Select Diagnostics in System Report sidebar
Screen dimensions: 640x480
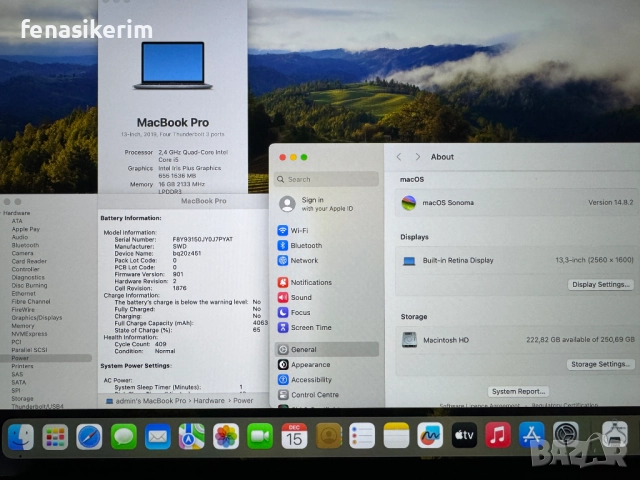28,277
